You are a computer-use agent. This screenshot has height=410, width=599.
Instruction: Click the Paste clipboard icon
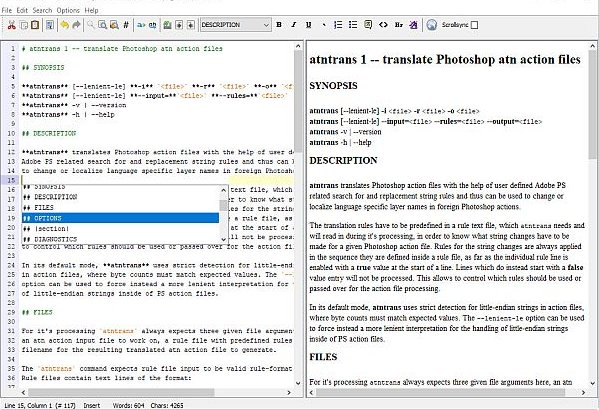35,25
